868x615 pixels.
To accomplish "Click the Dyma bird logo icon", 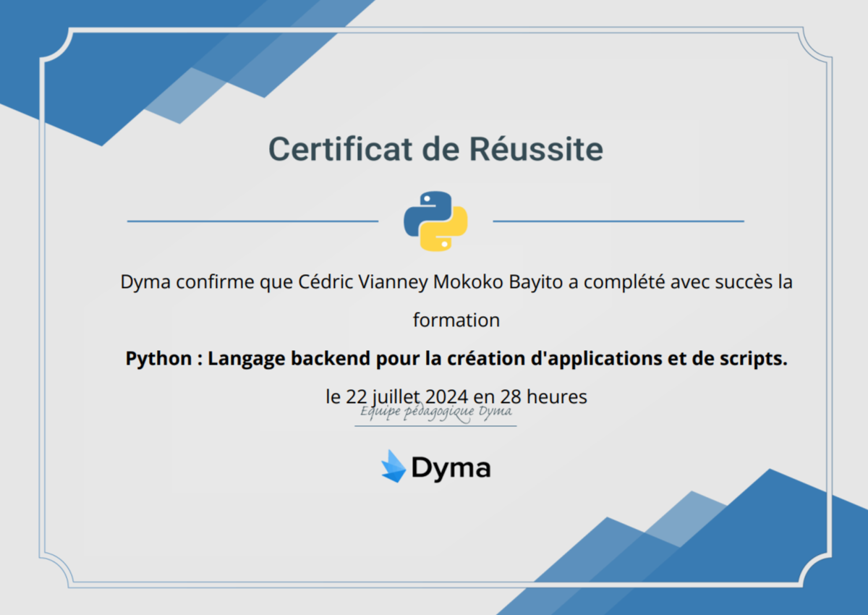I will point(393,467).
